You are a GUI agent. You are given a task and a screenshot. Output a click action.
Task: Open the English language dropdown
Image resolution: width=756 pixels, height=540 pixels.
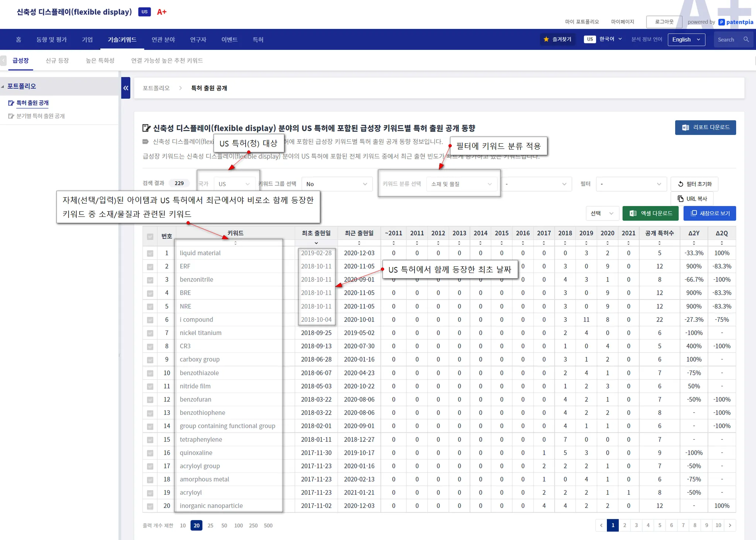pyautogui.click(x=686, y=40)
